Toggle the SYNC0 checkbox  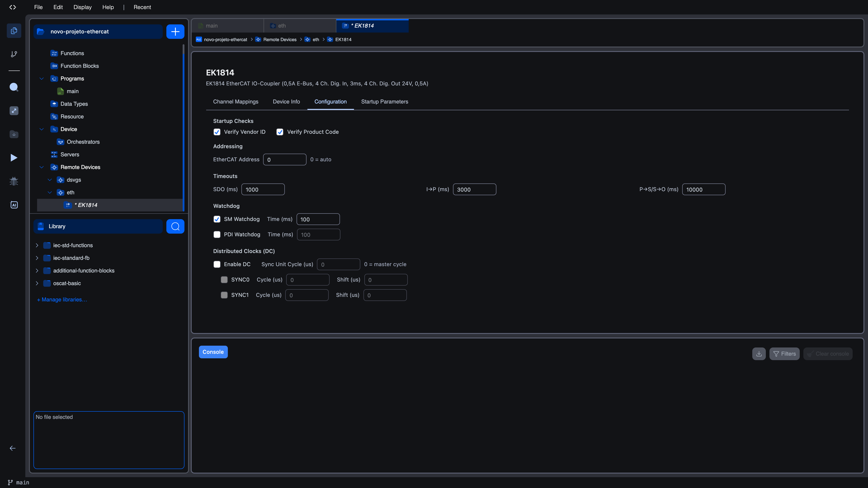(224, 279)
